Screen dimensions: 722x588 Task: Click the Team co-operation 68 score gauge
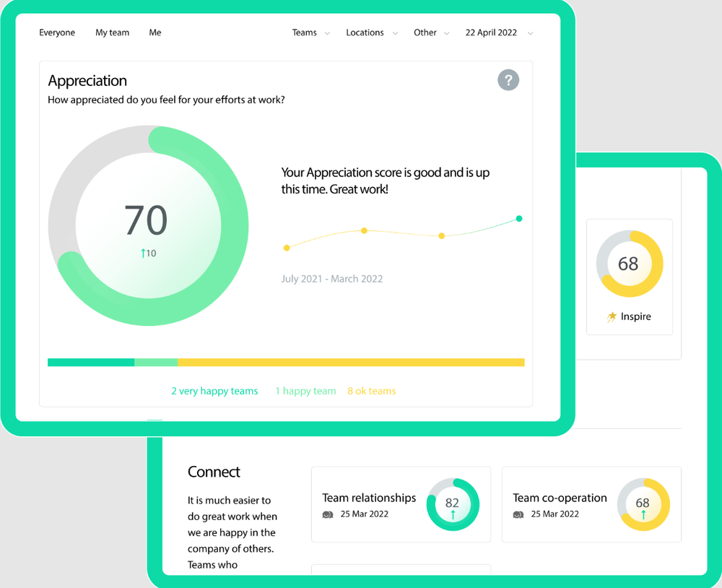click(643, 505)
